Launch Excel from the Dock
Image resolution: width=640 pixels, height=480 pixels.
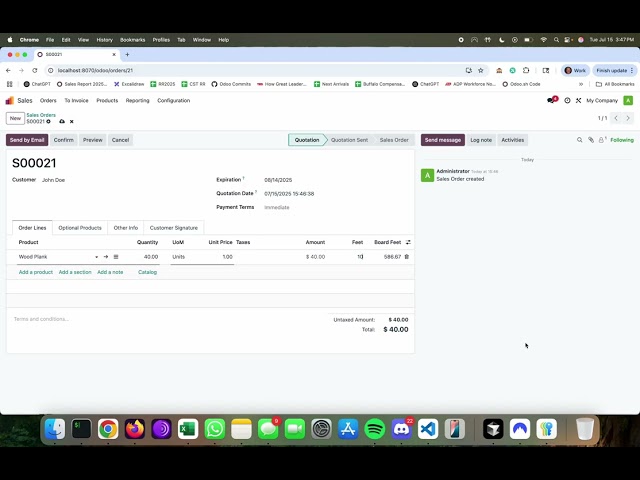(x=188, y=429)
